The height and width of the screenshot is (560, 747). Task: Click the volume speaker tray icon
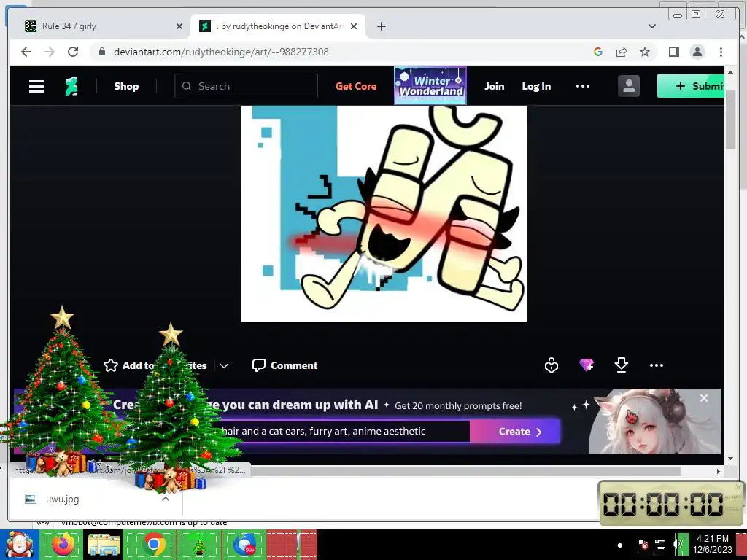(676, 544)
